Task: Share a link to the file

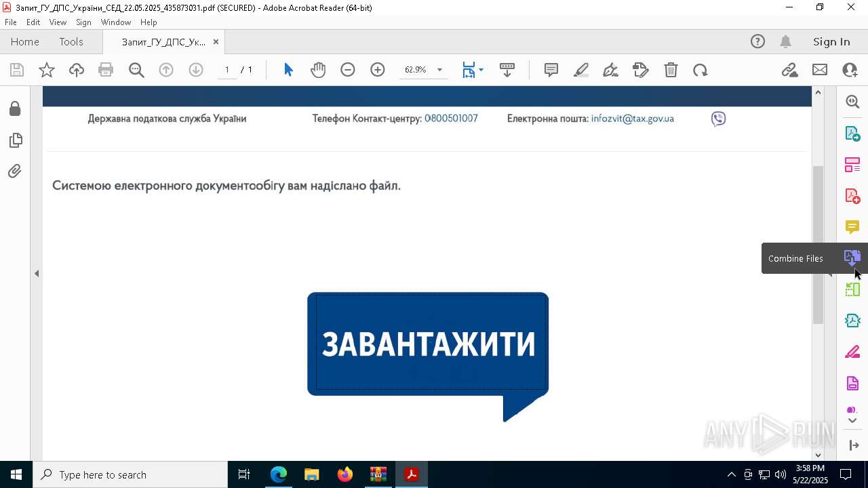Action: point(789,70)
